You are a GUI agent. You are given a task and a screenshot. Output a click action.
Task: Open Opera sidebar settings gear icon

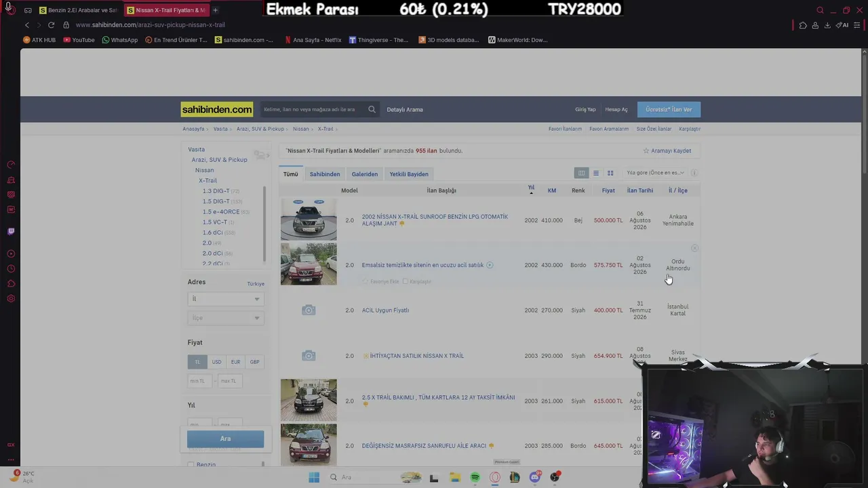click(x=11, y=298)
